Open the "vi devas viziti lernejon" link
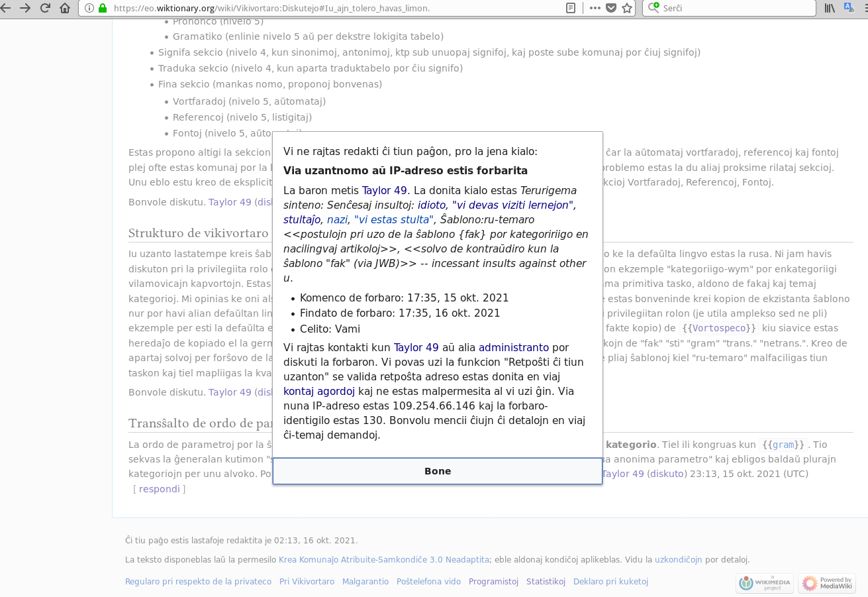The height and width of the screenshot is (597, 868). click(x=514, y=205)
